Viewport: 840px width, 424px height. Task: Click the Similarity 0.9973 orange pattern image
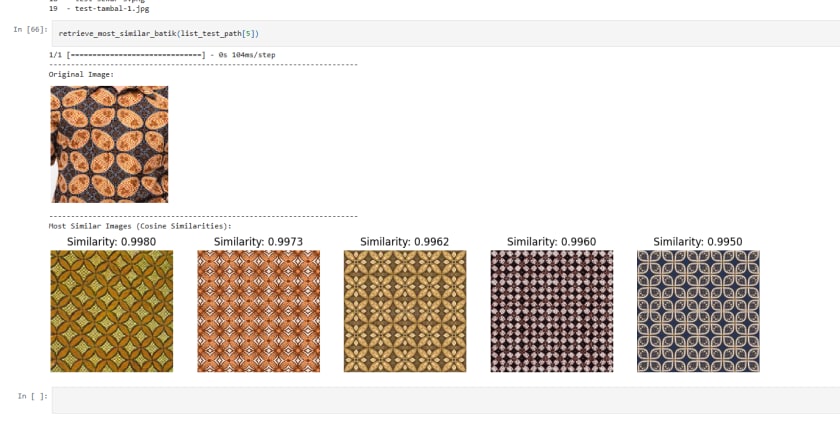click(x=258, y=311)
